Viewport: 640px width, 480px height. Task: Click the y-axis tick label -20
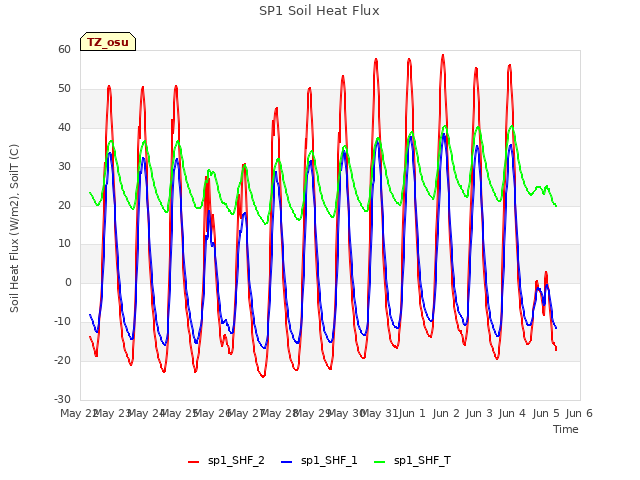63,360
